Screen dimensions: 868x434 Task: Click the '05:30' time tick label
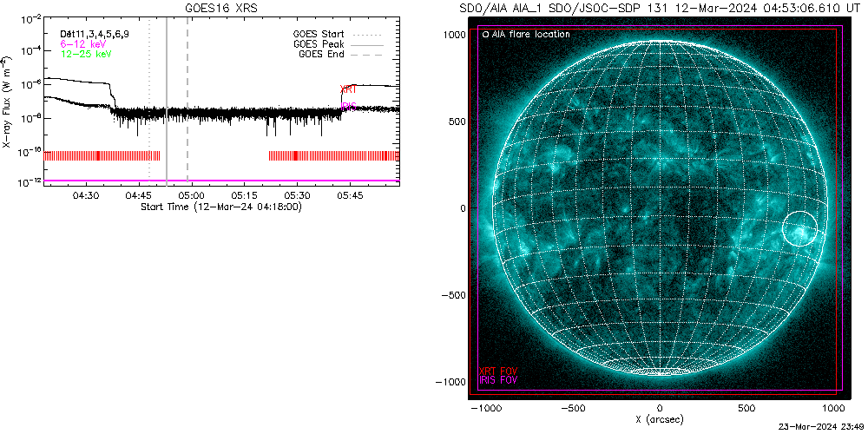(x=297, y=194)
